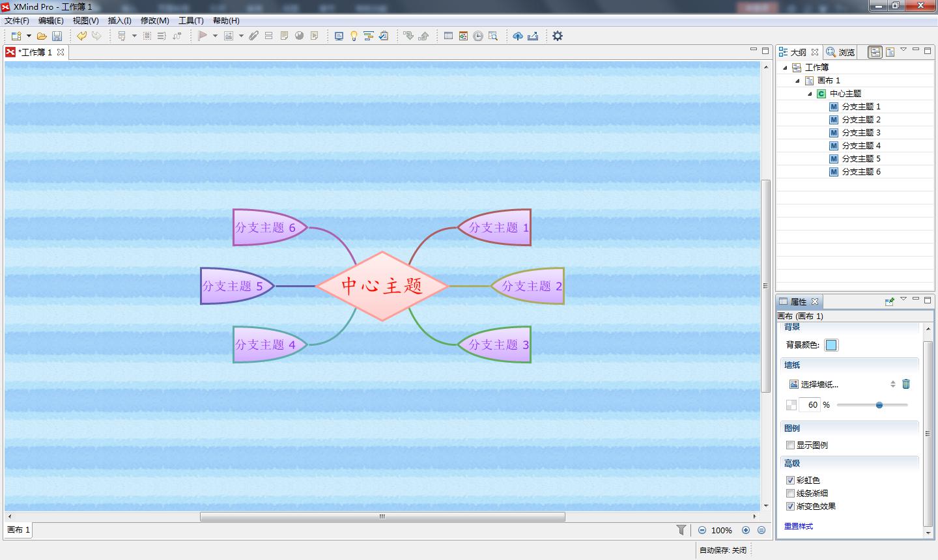
Task: Collapse the 中心主题 tree node
Action: click(810, 94)
